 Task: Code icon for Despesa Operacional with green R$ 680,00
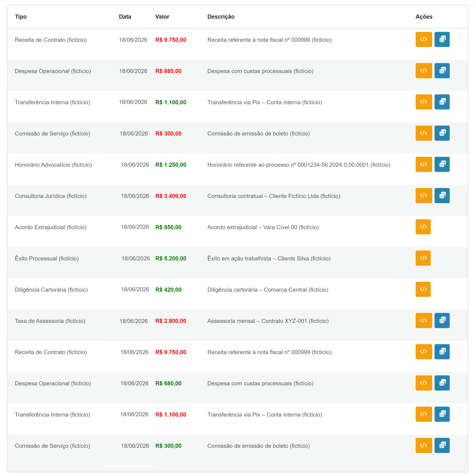pos(424,383)
